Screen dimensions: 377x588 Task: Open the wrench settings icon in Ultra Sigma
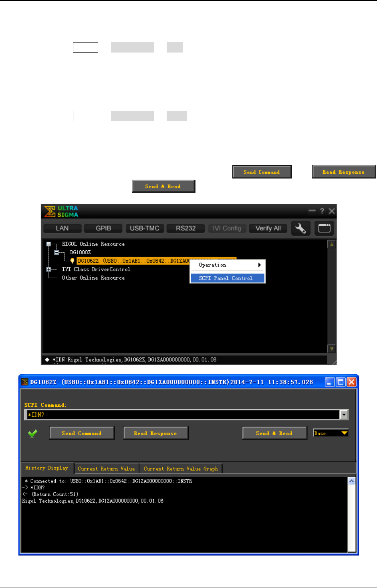pos(300,228)
